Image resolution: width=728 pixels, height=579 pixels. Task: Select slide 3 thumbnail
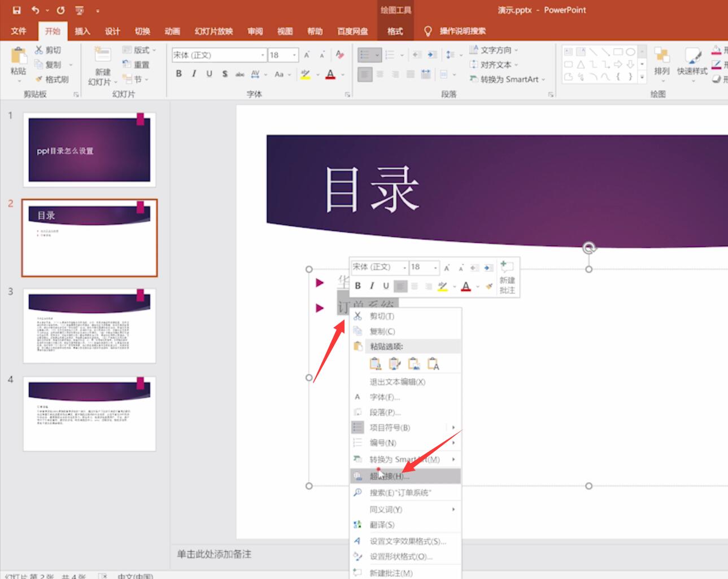pos(89,326)
